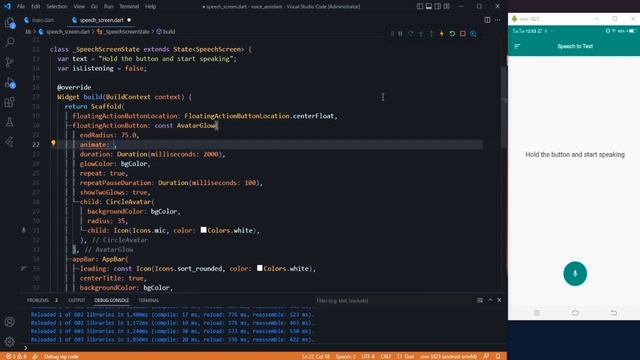Toggle debug console view mode icon

click(x=480, y=300)
